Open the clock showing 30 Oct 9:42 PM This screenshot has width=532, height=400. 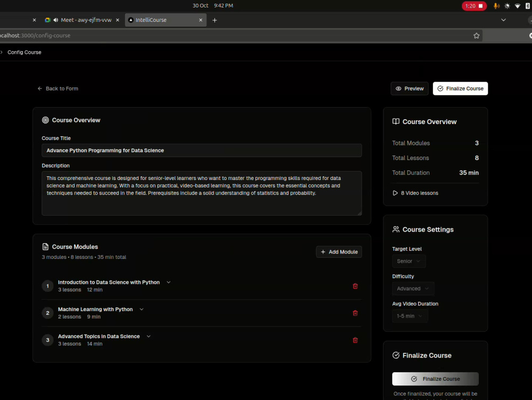point(213,6)
